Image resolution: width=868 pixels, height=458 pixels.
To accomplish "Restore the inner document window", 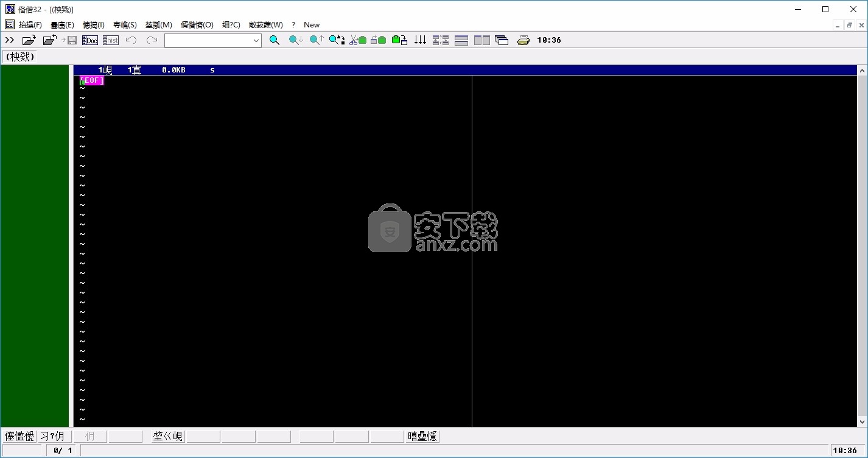I will coord(850,25).
